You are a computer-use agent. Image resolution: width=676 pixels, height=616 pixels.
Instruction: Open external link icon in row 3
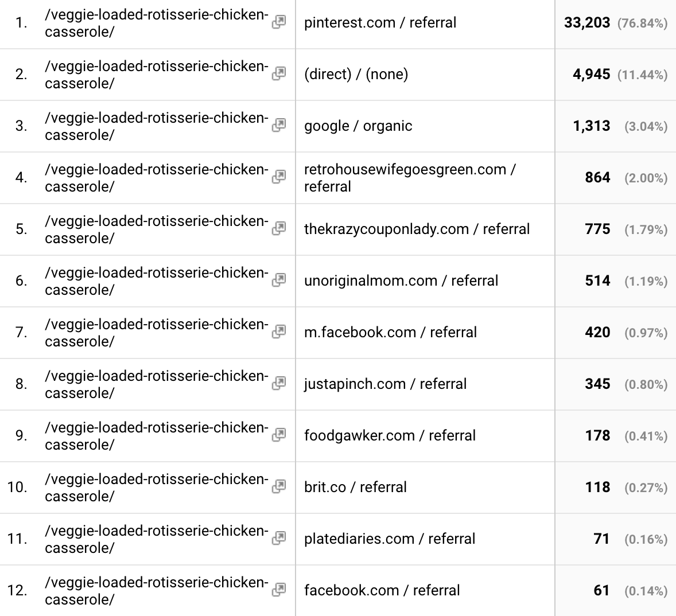pyautogui.click(x=279, y=125)
